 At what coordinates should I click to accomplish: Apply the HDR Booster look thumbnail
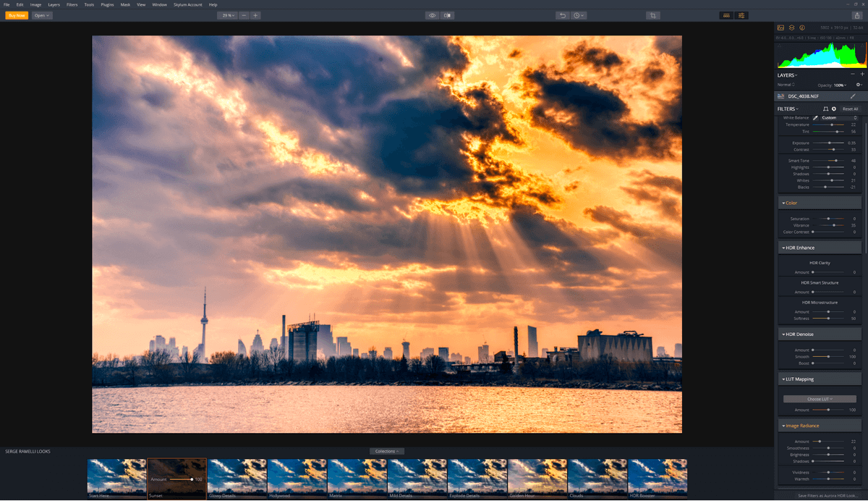tap(658, 478)
